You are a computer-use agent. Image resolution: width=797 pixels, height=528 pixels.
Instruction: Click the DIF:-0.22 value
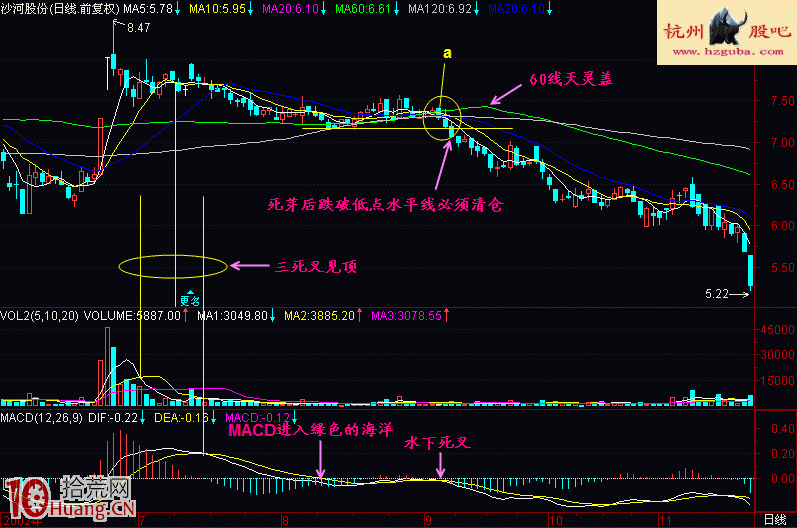113,418
